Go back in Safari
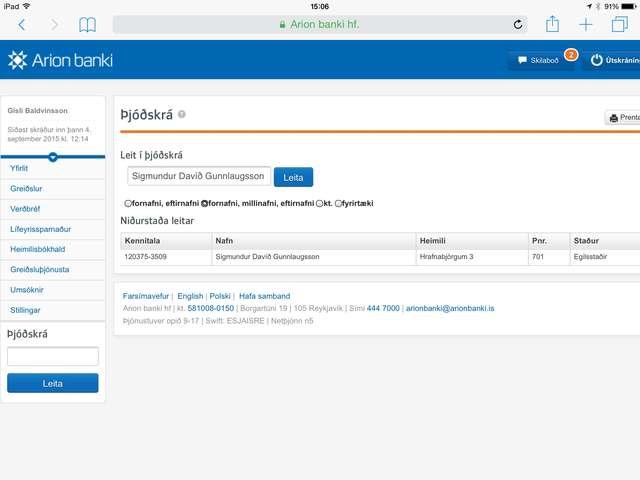640x480 pixels. (x=22, y=25)
